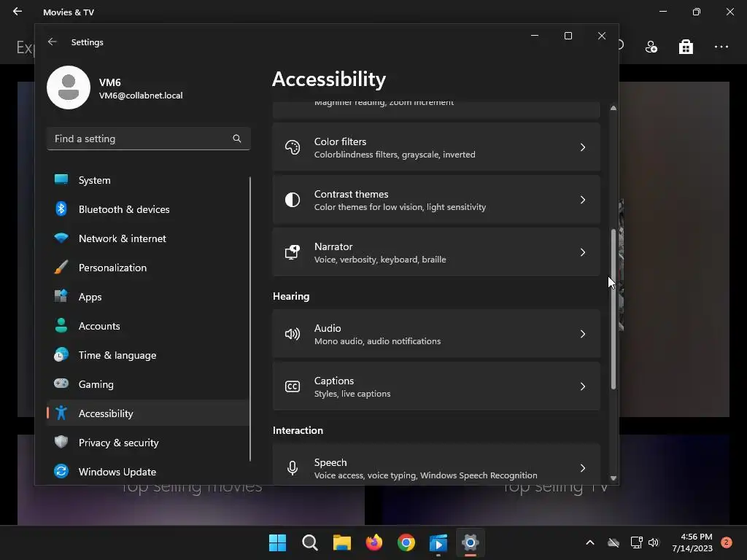The width and height of the screenshot is (747, 560).
Task: Select Time & language category
Action: [148, 355]
